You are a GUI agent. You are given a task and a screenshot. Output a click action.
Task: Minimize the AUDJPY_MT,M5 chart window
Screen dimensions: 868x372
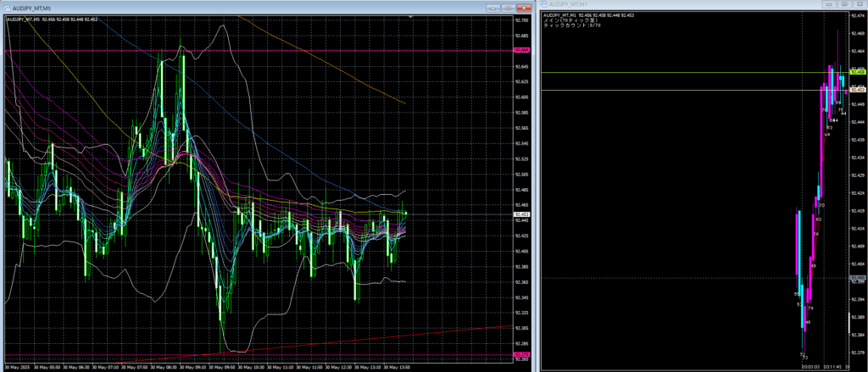coord(493,8)
